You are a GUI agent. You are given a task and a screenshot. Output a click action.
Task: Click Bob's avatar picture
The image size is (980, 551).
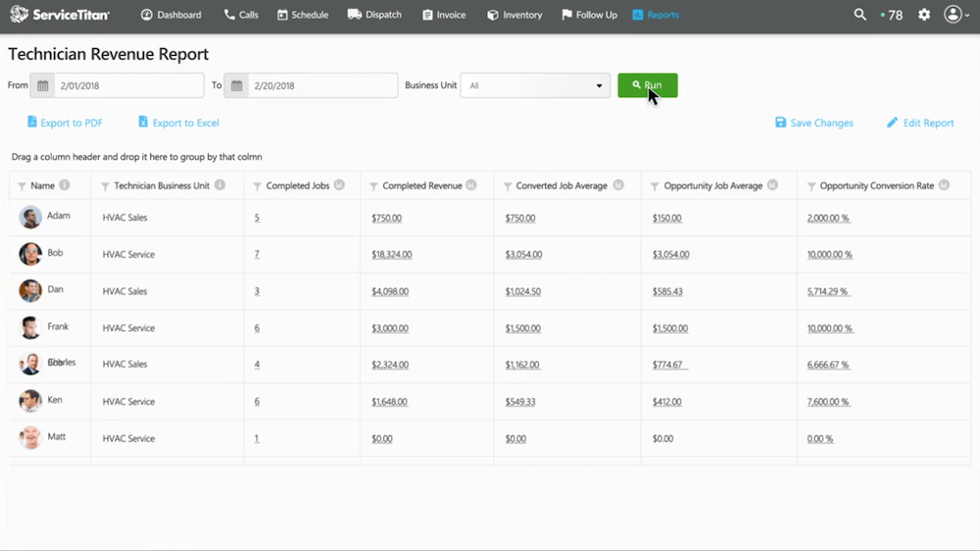click(30, 254)
